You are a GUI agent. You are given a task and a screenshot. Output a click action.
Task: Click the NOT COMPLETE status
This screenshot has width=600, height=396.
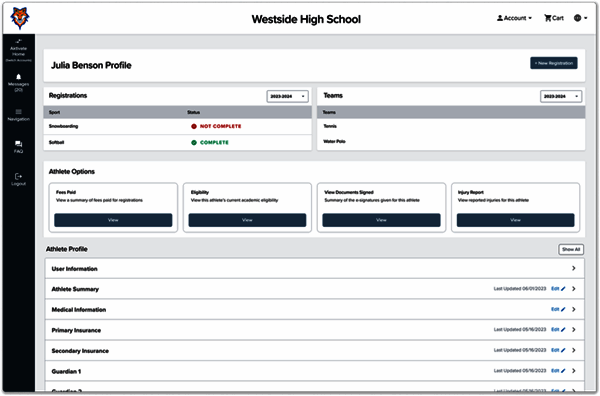[x=216, y=126]
